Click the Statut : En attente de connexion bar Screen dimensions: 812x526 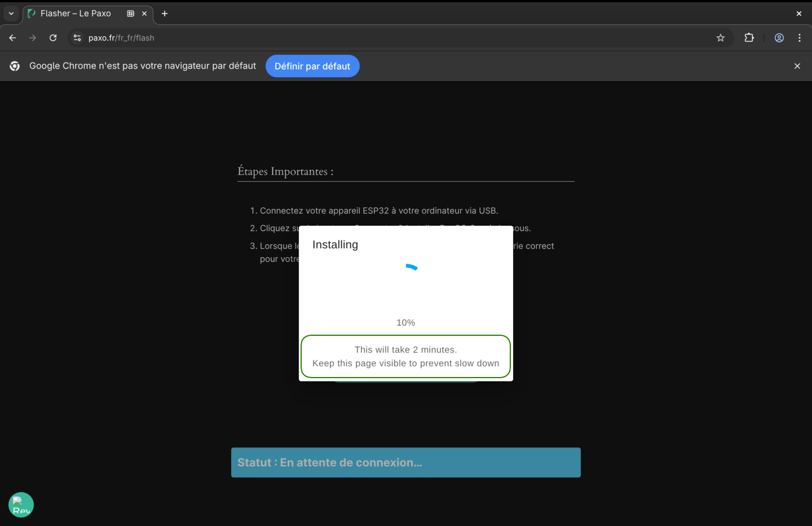point(405,462)
